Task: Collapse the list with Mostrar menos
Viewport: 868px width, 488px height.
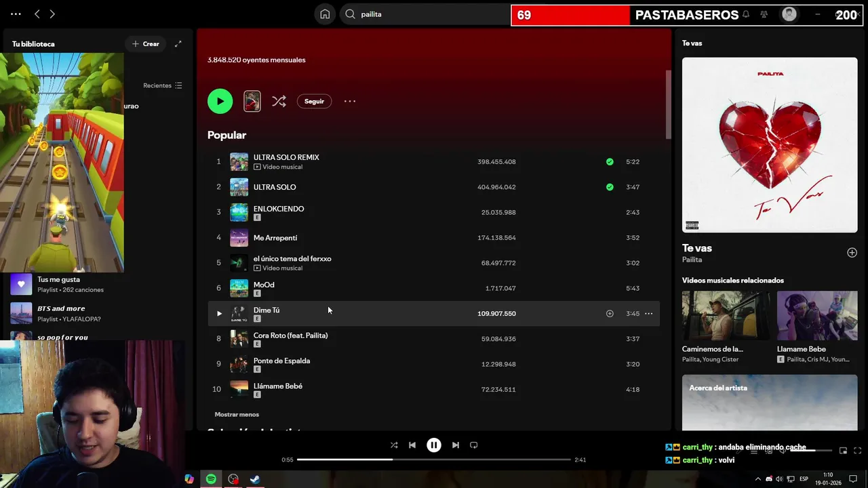Action: point(237,414)
